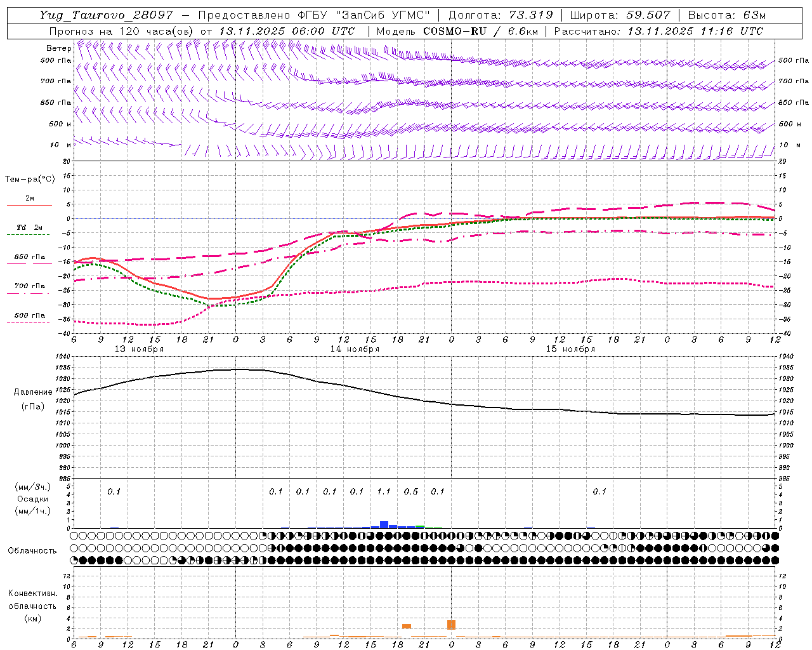Screen dimensions: 812x650
Task: Click the 14 ноября date label
Action: 355,349
